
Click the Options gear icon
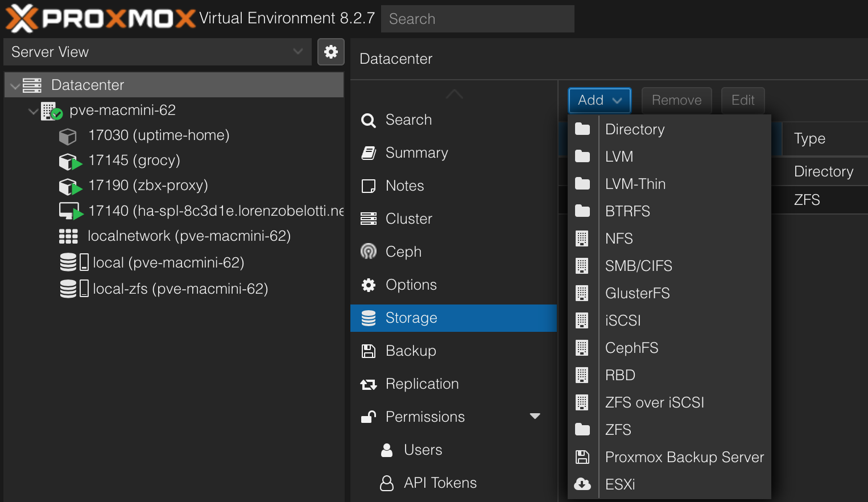pyautogui.click(x=368, y=285)
